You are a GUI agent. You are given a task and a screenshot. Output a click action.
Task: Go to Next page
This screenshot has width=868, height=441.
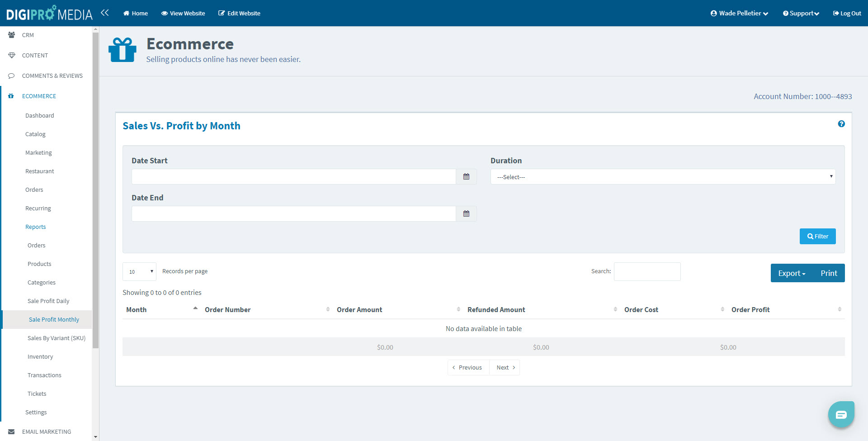pyautogui.click(x=505, y=368)
